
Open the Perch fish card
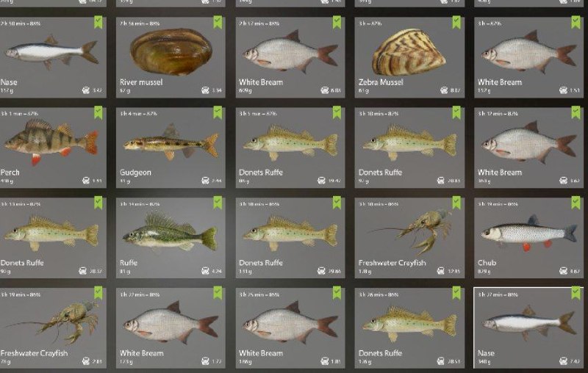53,148
